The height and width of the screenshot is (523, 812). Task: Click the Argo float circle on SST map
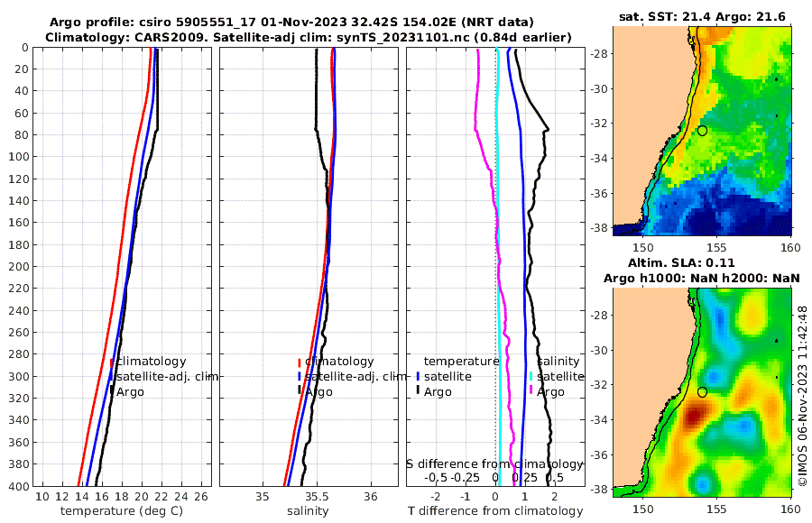coord(702,131)
